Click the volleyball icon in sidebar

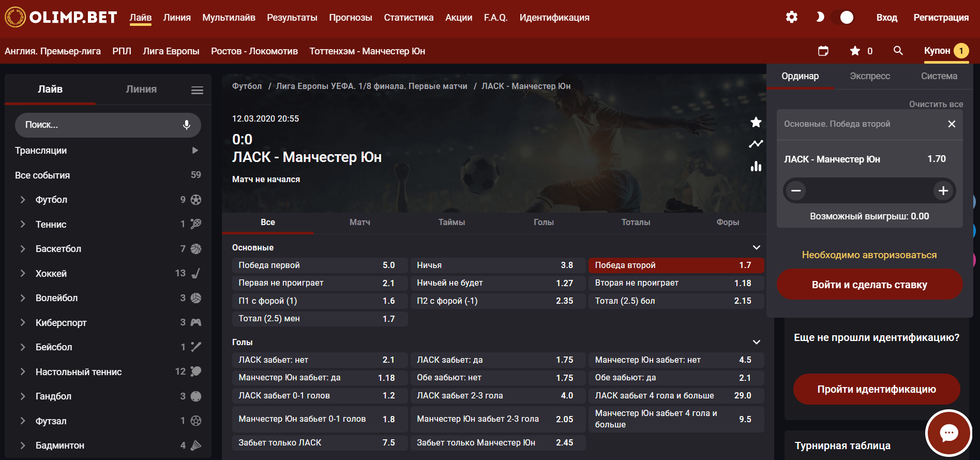[x=196, y=298]
